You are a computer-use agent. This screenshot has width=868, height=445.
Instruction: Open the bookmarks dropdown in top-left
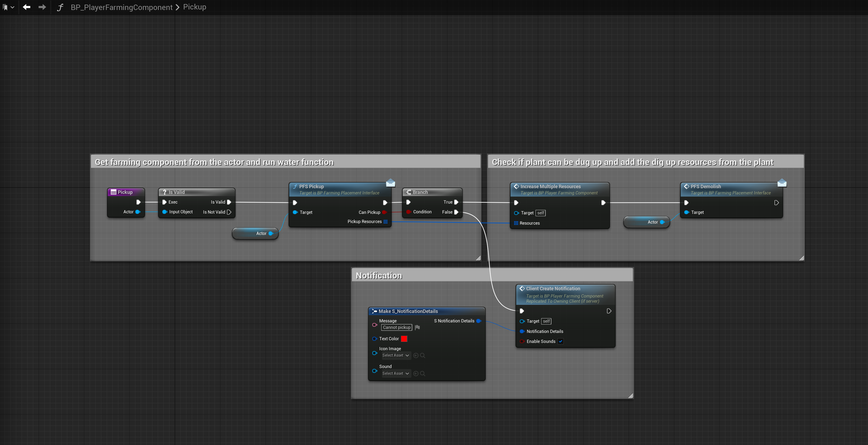pos(8,7)
